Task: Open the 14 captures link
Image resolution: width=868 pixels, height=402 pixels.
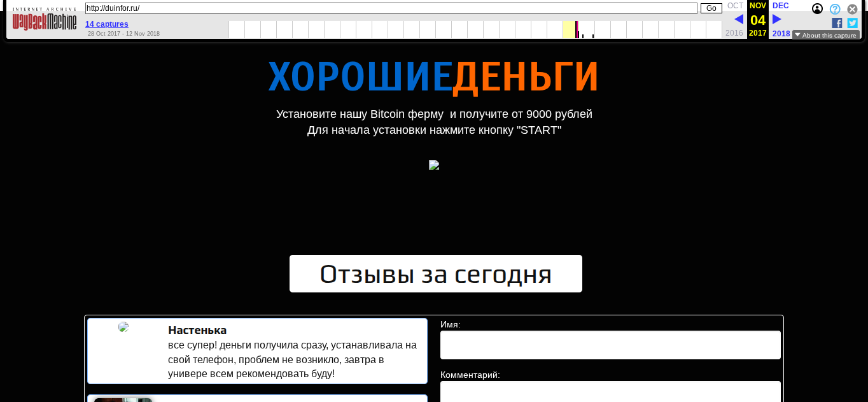Action: click(107, 24)
